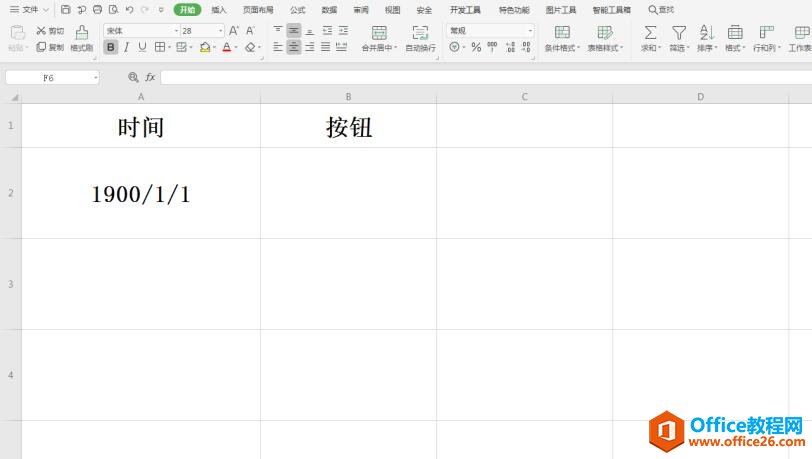This screenshot has width=812, height=459.
Task: Toggle auto wrap text (自动换行)
Action: 420,38
